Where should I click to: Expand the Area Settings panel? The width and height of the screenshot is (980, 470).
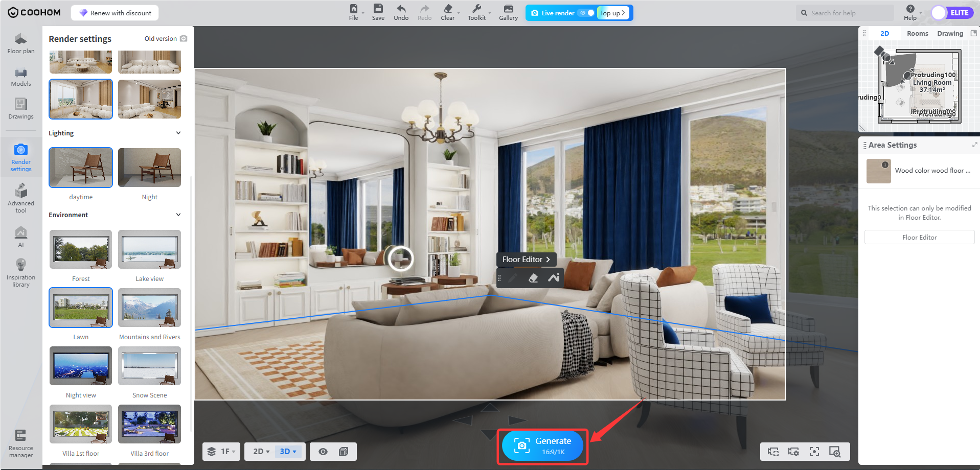pyautogui.click(x=974, y=145)
